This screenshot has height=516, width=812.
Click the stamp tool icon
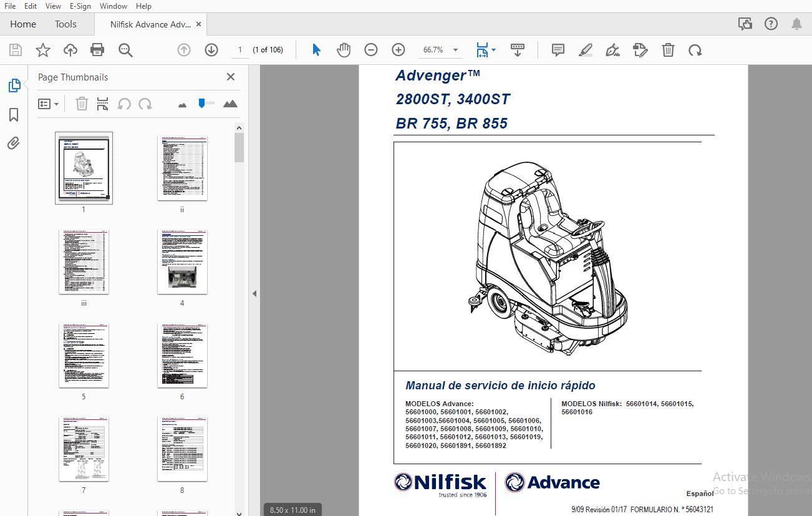tap(640, 50)
